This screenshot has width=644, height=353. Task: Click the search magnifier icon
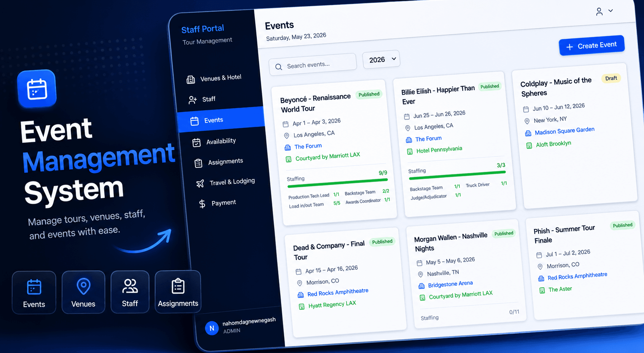point(278,67)
